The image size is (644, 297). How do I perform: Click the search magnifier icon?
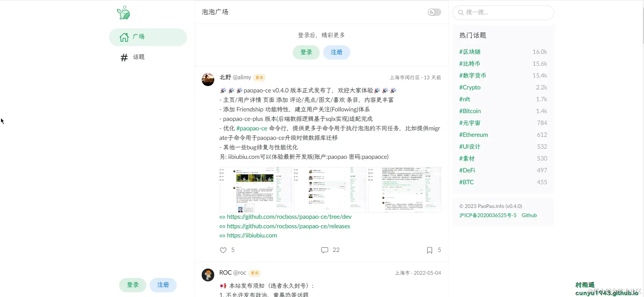461,13
